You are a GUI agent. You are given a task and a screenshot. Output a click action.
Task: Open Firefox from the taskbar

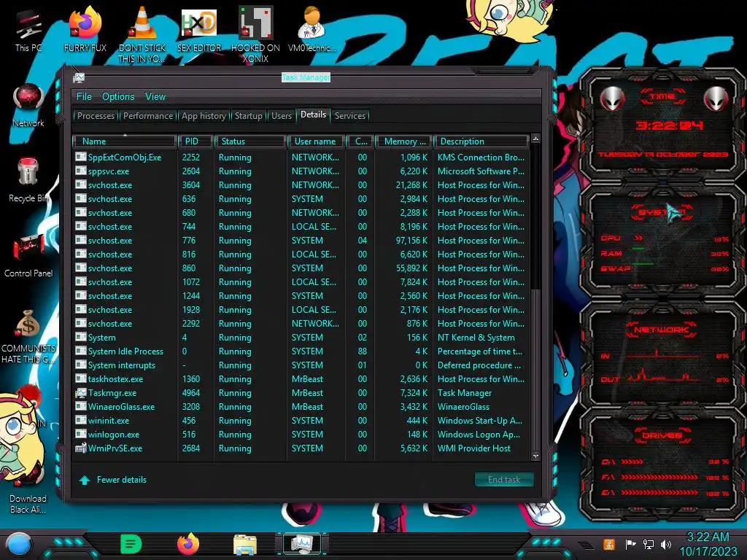pos(188,544)
